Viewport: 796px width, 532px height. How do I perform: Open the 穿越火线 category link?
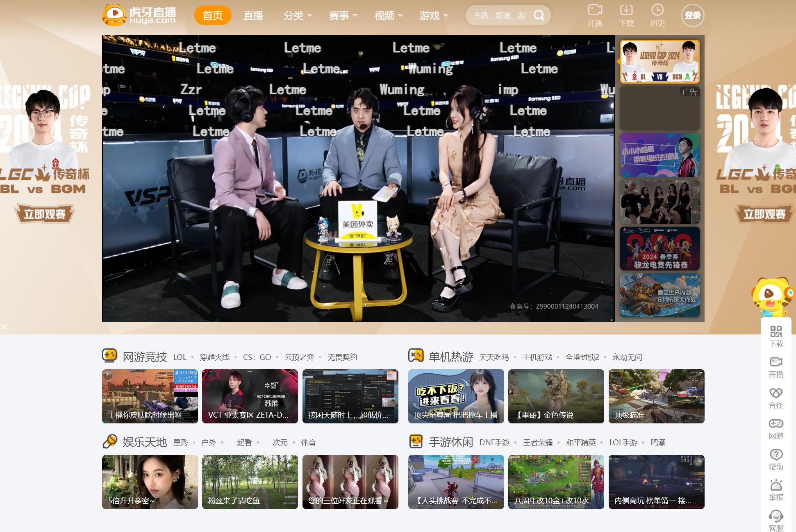[x=215, y=357]
